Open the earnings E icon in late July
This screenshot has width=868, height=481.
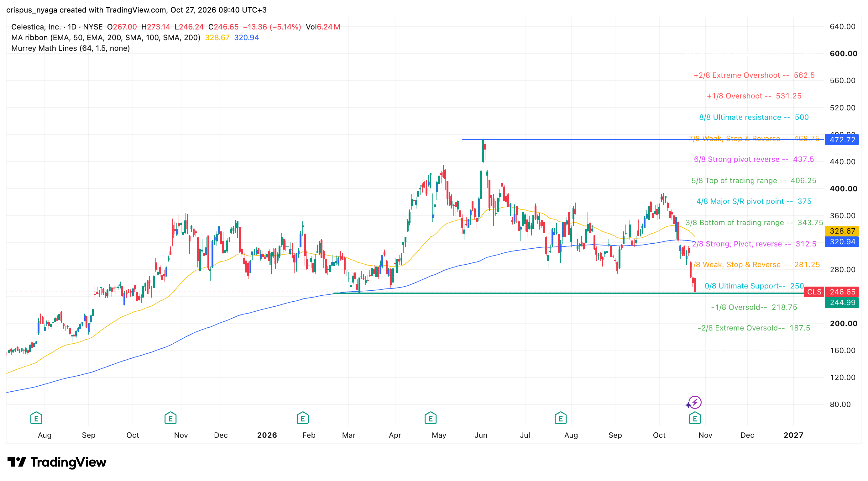pyautogui.click(x=561, y=418)
